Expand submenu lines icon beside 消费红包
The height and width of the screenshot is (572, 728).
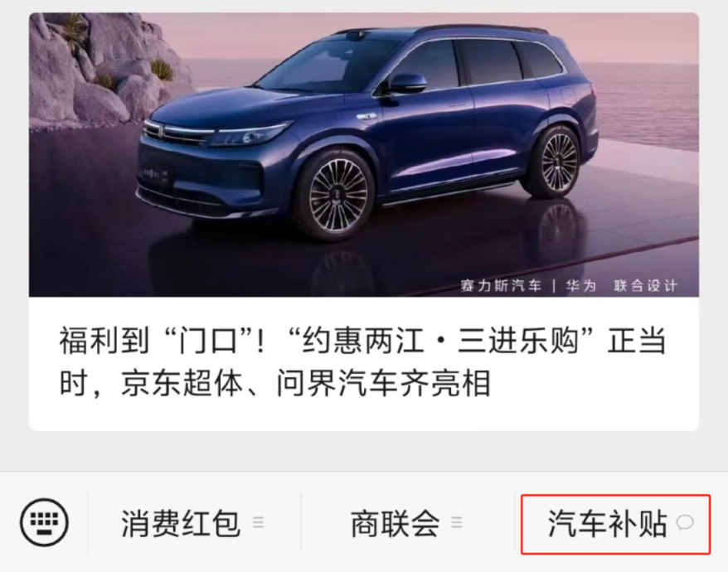pos(258,523)
